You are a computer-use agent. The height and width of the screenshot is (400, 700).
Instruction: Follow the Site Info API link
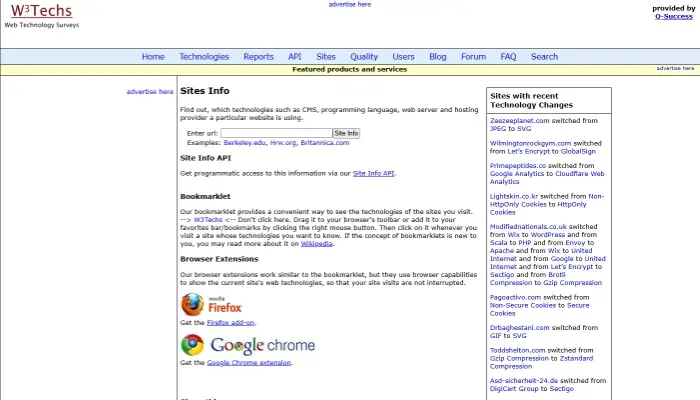(x=374, y=174)
